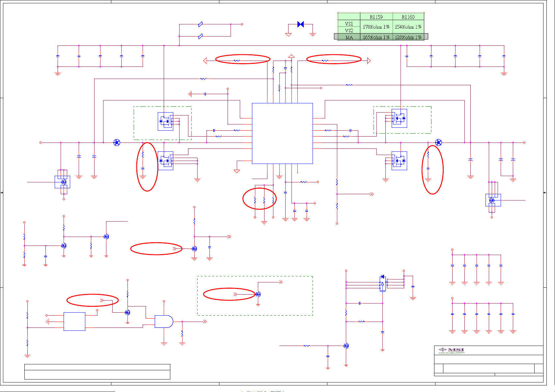Click the R1159 table header cell
Screen dimensions: 555x392
376,17
